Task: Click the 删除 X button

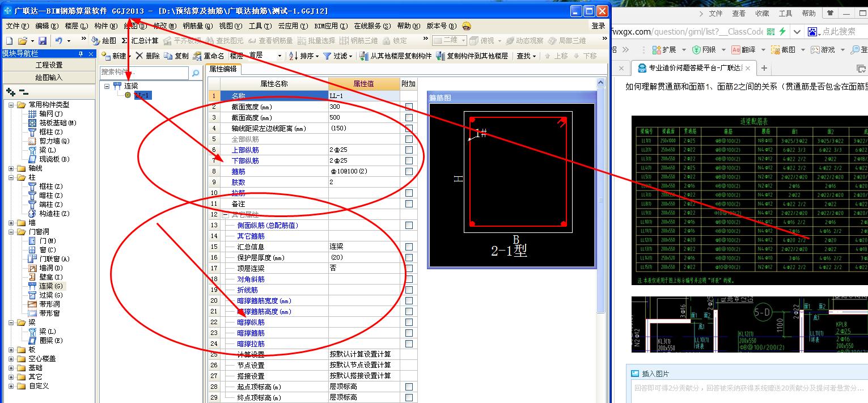Action: click(148, 56)
